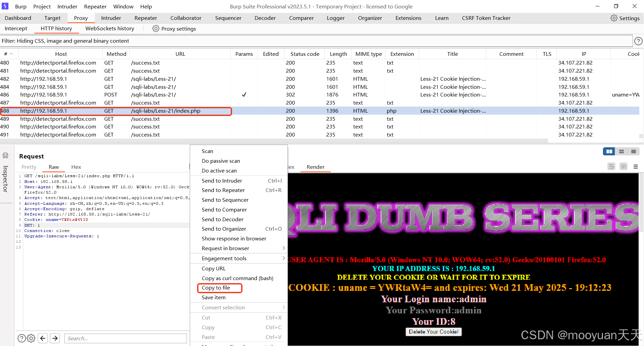Click the Inspector side panel label
The image size is (644, 346).
pyautogui.click(x=5, y=179)
